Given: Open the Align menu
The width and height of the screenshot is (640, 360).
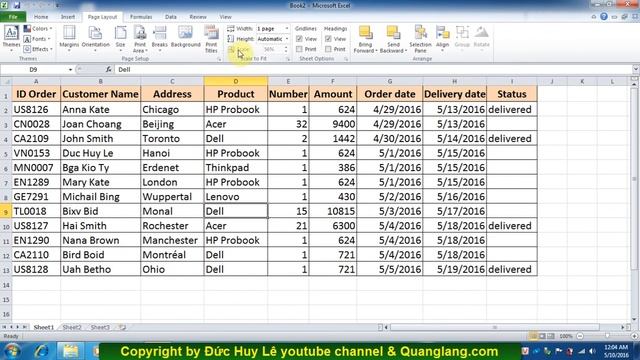Looking at the screenshot, I should (x=442, y=38).
